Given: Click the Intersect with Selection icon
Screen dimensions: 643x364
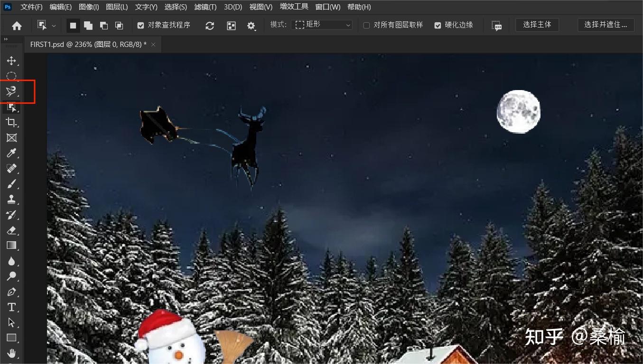Looking at the screenshot, I should tap(119, 26).
